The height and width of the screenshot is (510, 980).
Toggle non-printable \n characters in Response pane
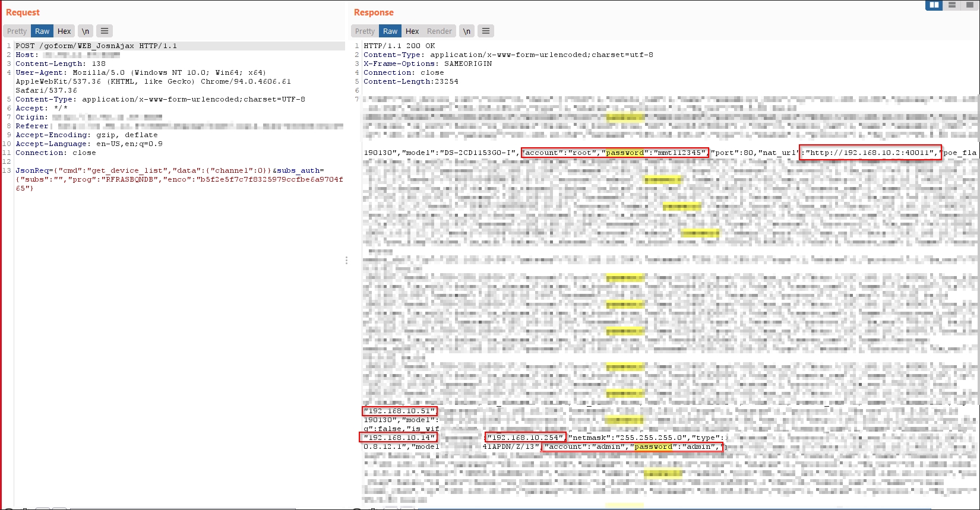[x=467, y=31]
